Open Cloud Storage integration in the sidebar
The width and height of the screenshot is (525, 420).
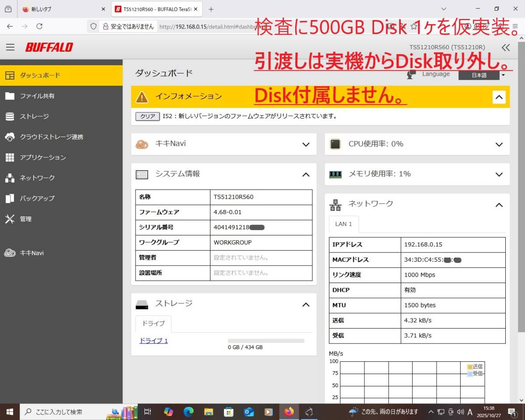coord(51,137)
